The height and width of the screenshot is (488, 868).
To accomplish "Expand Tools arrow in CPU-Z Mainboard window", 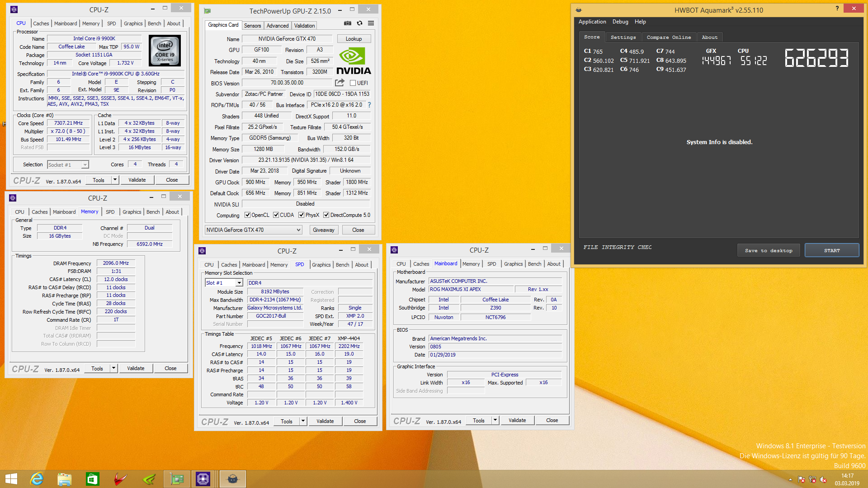I will click(x=495, y=420).
